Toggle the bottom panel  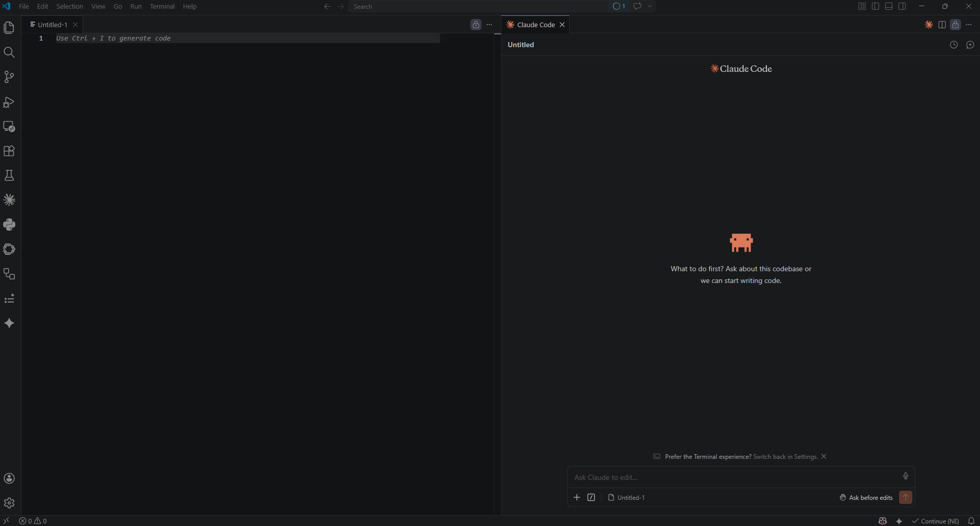[889, 6]
